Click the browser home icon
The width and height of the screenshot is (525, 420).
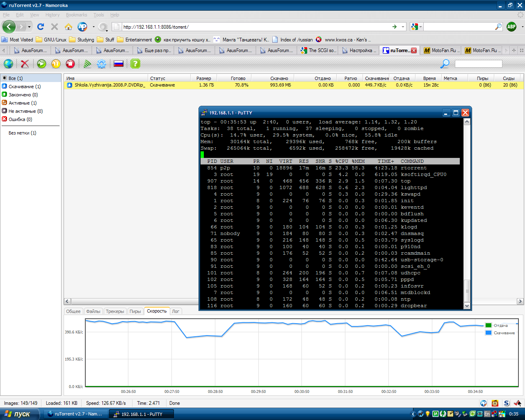coord(68,27)
